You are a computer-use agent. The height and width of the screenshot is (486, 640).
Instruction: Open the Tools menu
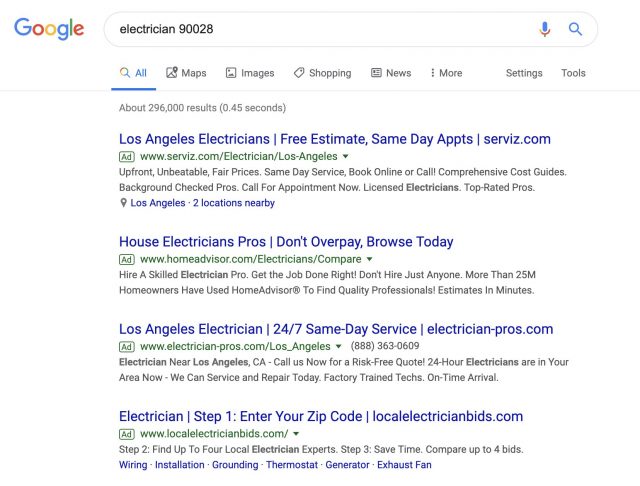pos(573,73)
